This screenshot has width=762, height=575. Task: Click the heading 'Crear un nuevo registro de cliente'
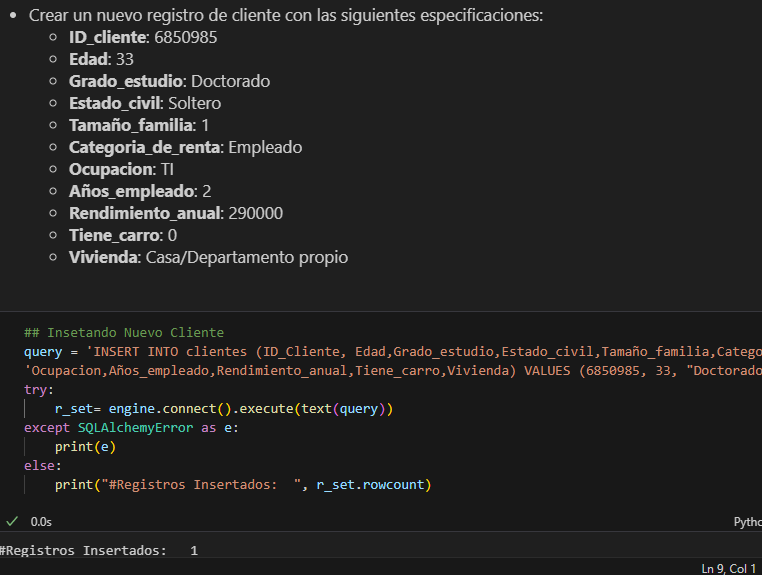click(x=286, y=15)
